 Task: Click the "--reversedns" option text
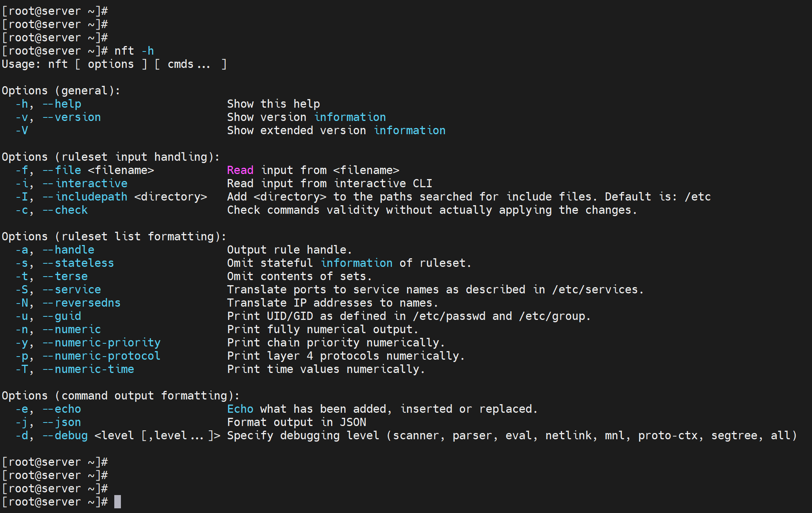point(82,303)
